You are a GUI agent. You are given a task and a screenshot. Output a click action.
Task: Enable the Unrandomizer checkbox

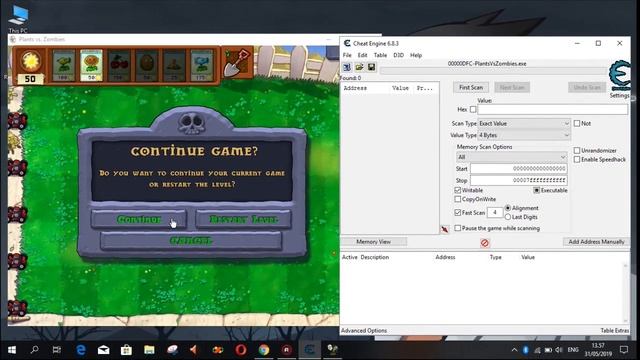577,150
